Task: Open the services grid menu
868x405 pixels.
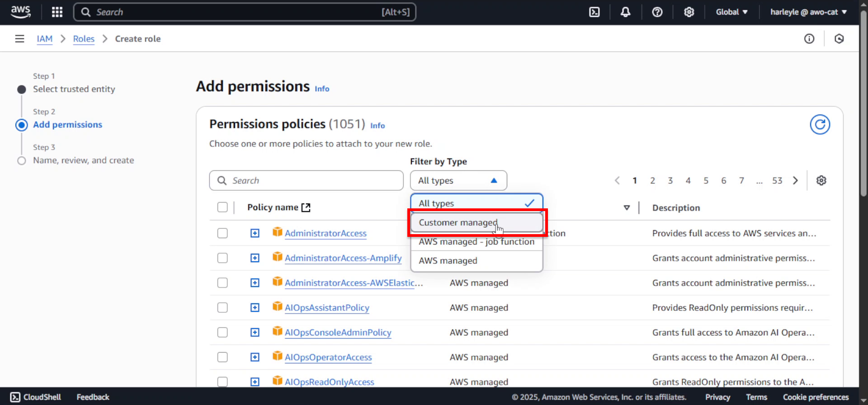Action: (x=57, y=12)
